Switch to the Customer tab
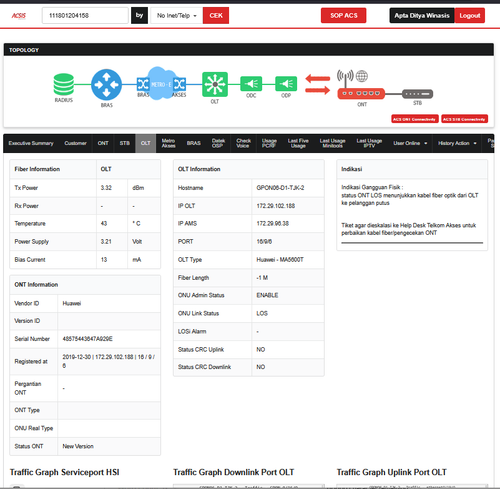500x489 pixels. click(75, 143)
